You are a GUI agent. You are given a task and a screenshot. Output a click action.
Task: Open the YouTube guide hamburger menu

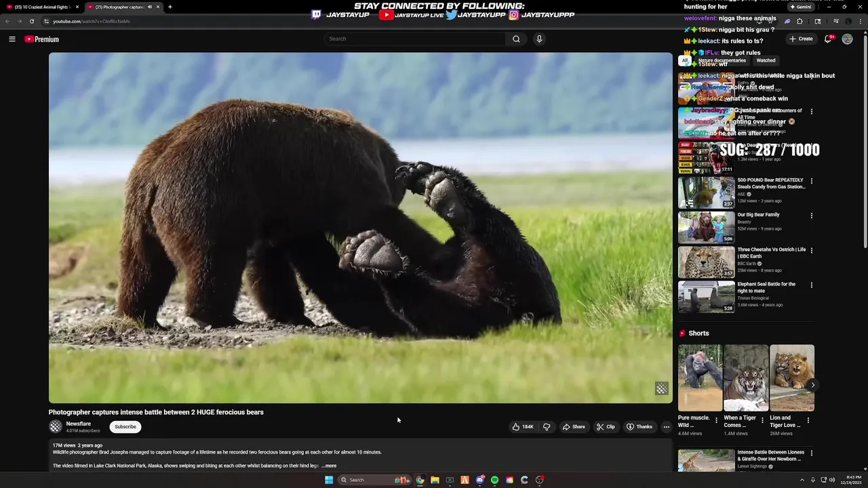(12, 39)
